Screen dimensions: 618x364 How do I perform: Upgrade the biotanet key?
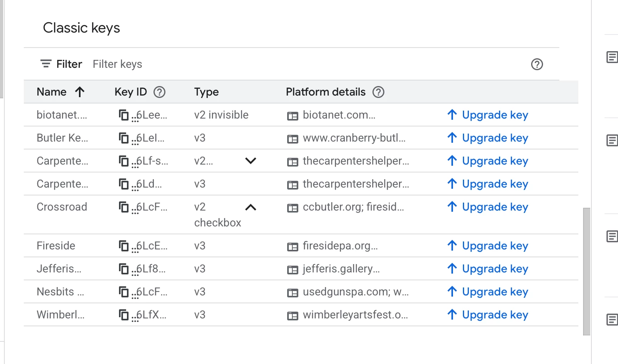click(488, 115)
